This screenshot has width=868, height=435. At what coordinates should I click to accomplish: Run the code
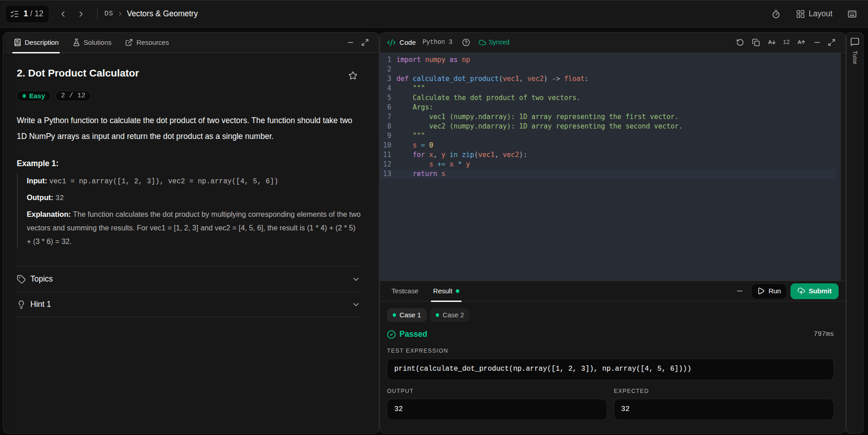[769, 291]
